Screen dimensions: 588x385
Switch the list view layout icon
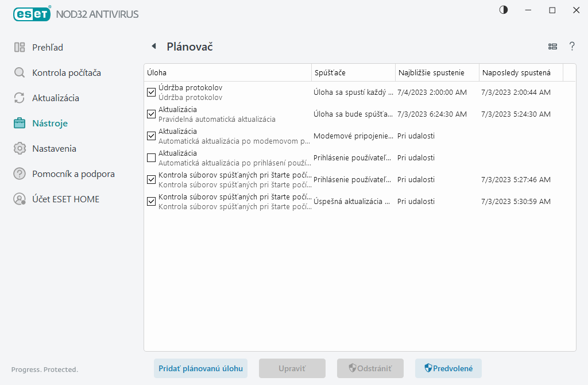click(552, 47)
